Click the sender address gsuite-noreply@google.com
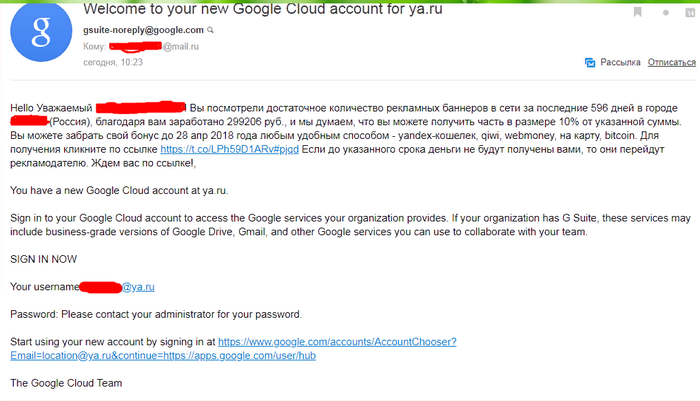 129,30
